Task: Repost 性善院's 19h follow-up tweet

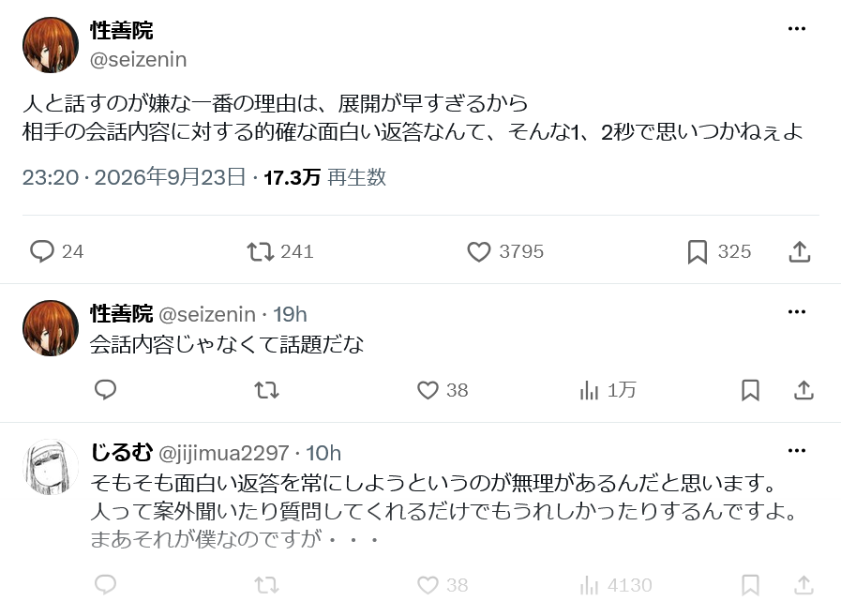Action: pos(266,390)
